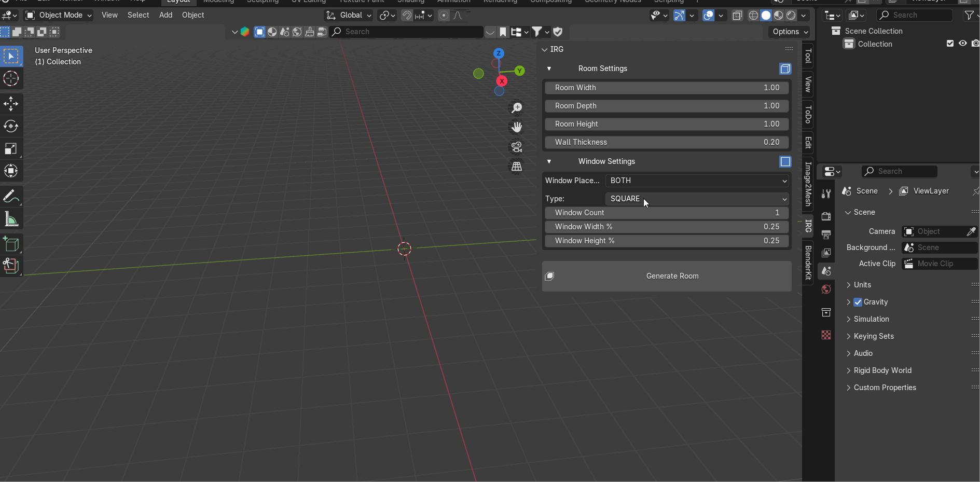Viewport: 980px width, 482px height.
Task: Hide Collection with the eye icon
Action: [x=963, y=44]
